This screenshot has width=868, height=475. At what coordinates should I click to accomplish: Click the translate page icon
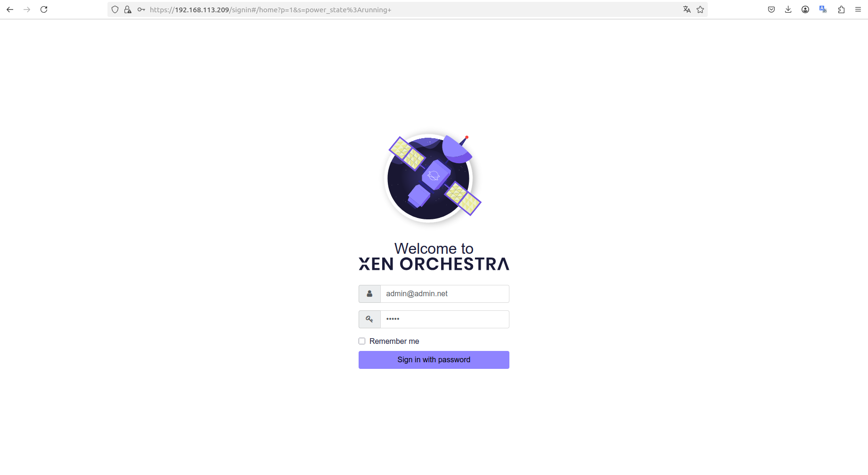pos(687,9)
